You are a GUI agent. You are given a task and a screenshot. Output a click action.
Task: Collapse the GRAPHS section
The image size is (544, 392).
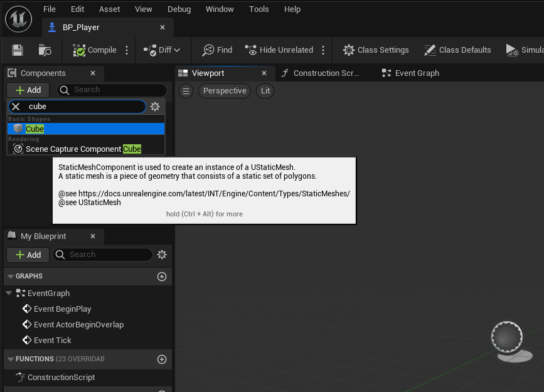[11, 276]
